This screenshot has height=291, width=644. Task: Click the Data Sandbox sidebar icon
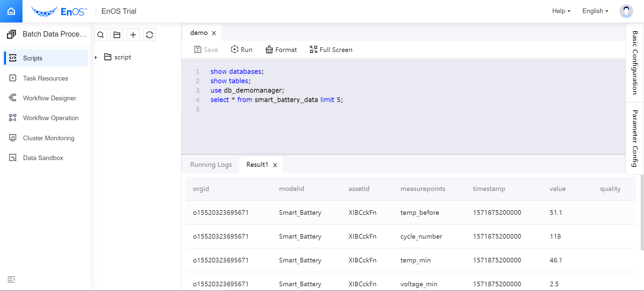13,158
